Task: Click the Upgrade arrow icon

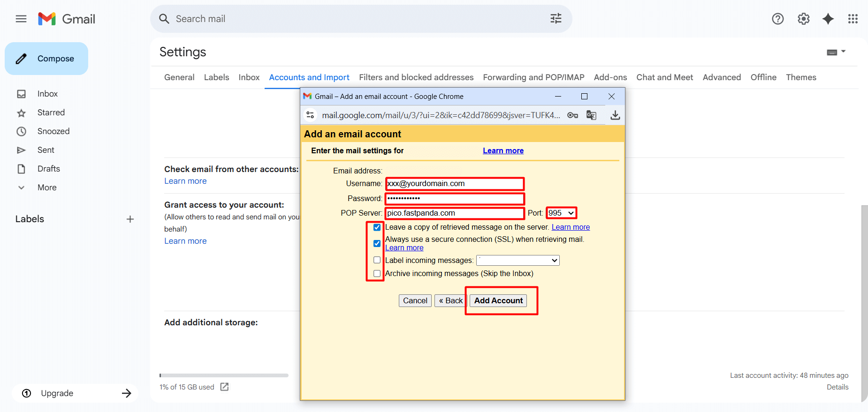Action: (x=126, y=393)
